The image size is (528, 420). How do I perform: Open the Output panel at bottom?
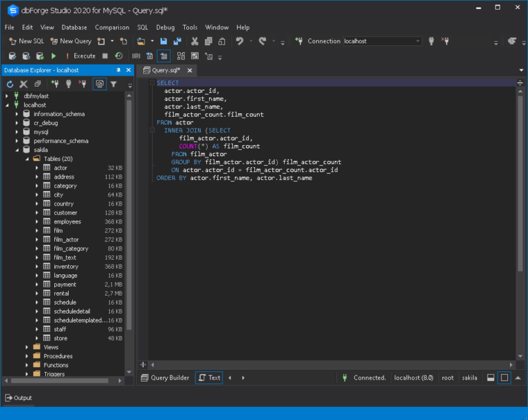click(19, 398)
